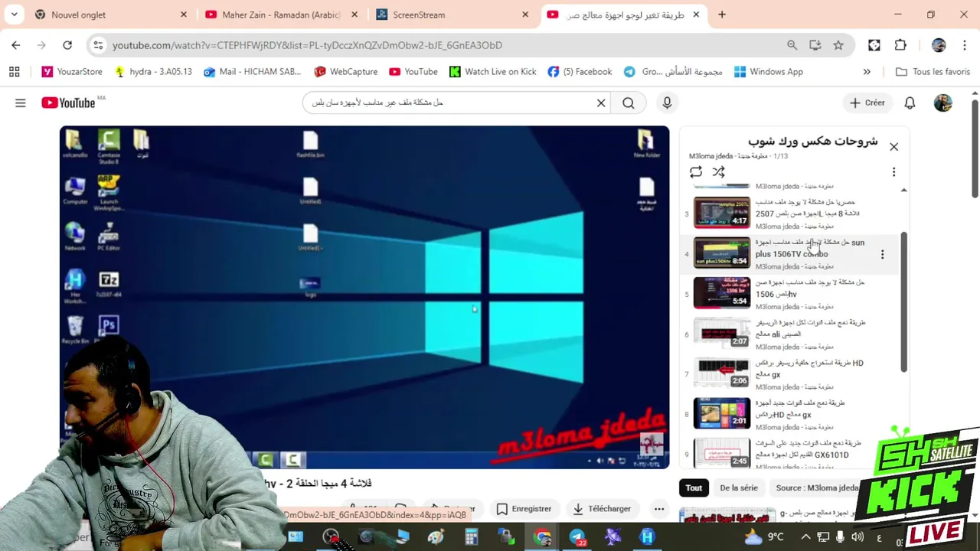This screenshot has height=551, width=980.
Task: Submit search with the magnifier button
Action: coord(629,103)
